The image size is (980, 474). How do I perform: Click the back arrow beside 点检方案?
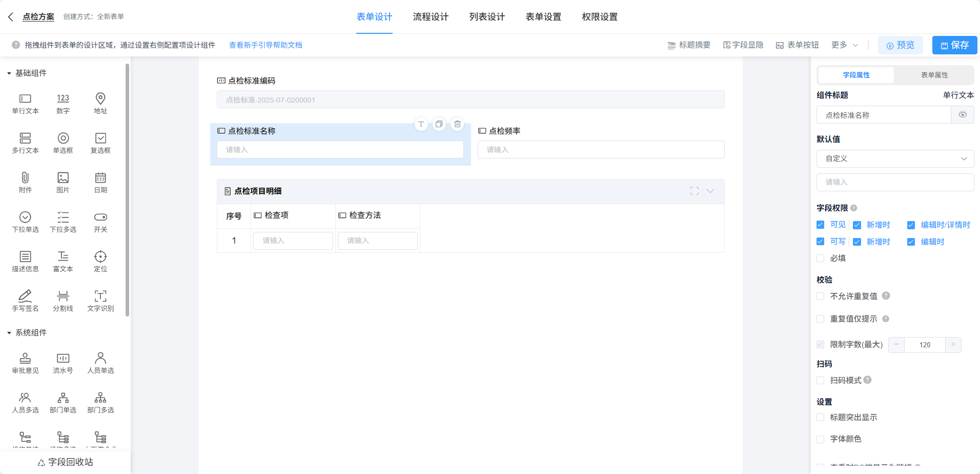tap(11, 17)
